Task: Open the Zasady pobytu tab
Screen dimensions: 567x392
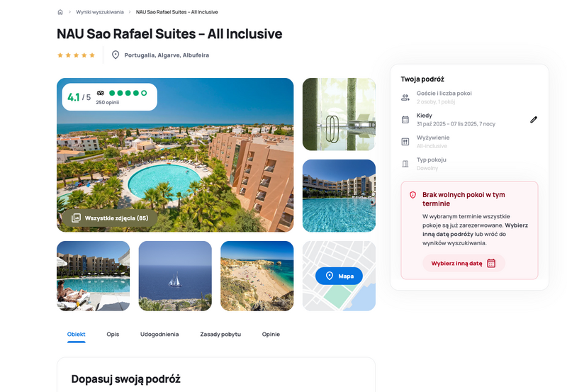Action: tap(220, 334)
